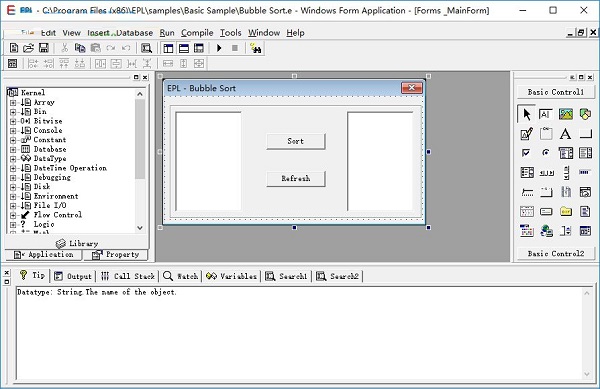The image size is (600, 389).
Task: Close the Bubble Sort form preview
Action: [412, 88]
